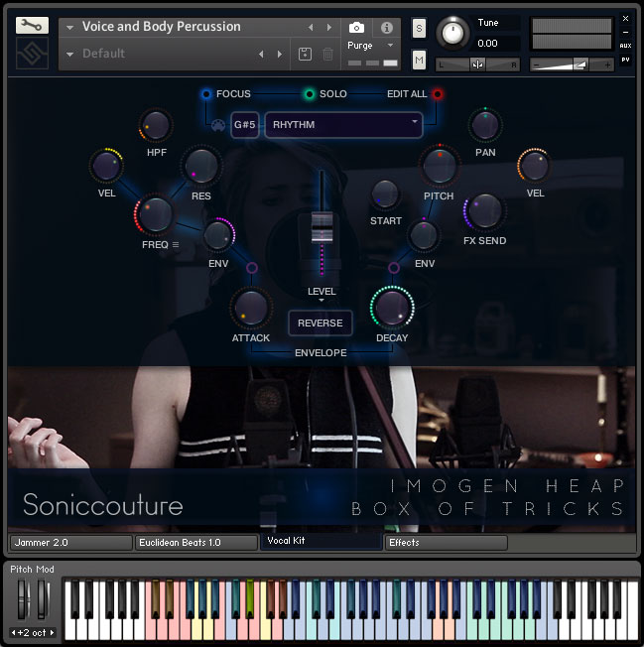Select the Vocal Kit tab
Image resolution: width=644 pixels, height=647 pixels.
click(321, 541)
